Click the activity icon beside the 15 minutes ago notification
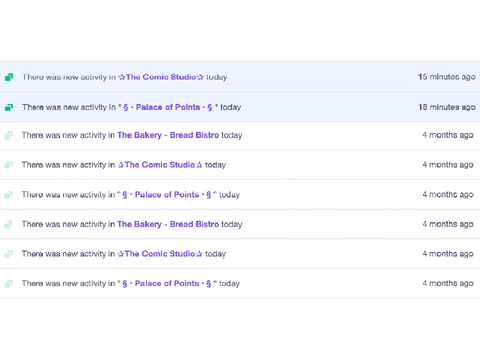The width and height of the screenshot is (480, 360). (9, 77)
